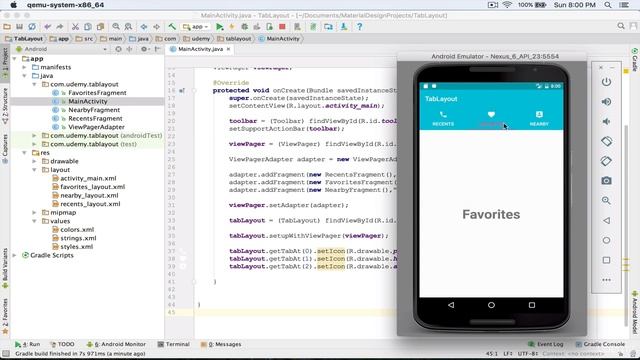Expand manifests folder in project tree
This screenshot has height=360, width=640.
[x=24, y=67]
